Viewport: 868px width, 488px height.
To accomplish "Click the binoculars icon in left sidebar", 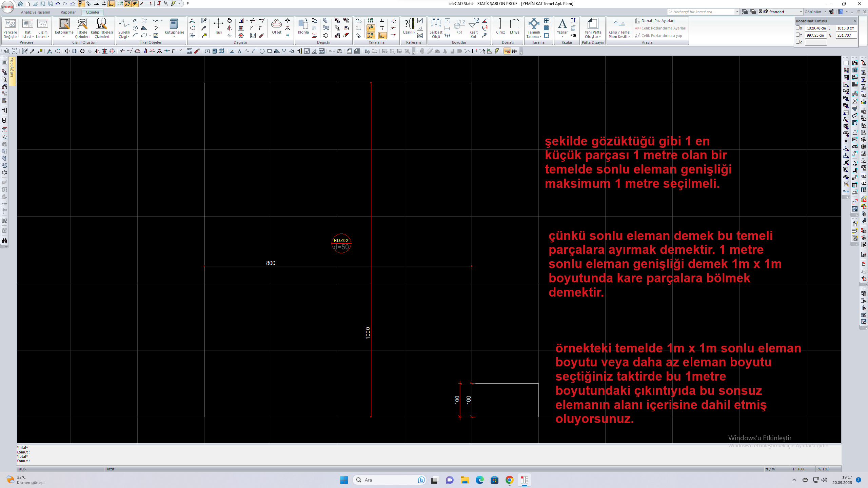I will click(4, 240).
